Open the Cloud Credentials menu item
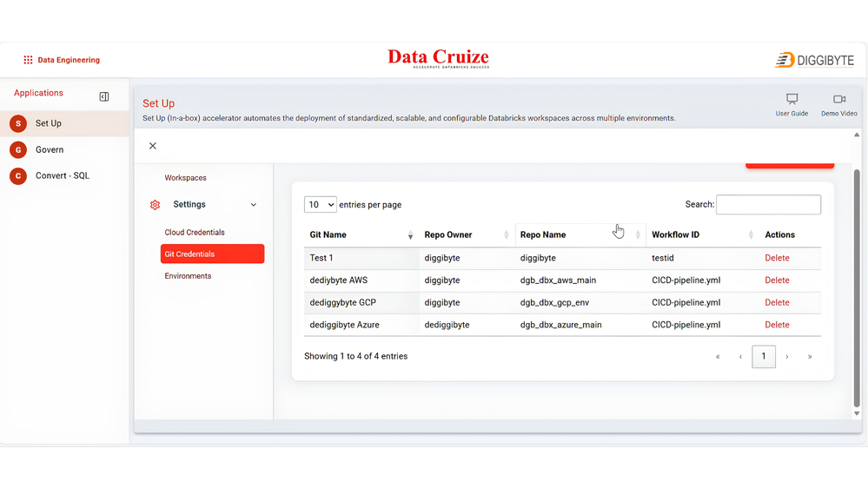Viewport: 868px width, 488px height. (x=195, y=233)
